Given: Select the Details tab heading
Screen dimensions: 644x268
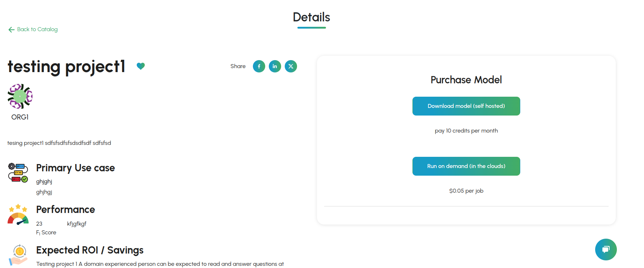Looking at the screenshot, I should (x=312, y=17).
